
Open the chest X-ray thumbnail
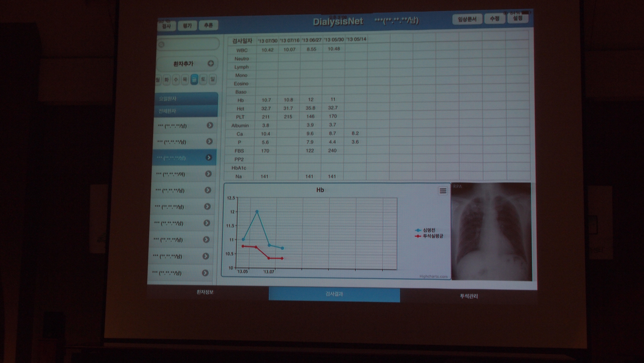point(491,232)
